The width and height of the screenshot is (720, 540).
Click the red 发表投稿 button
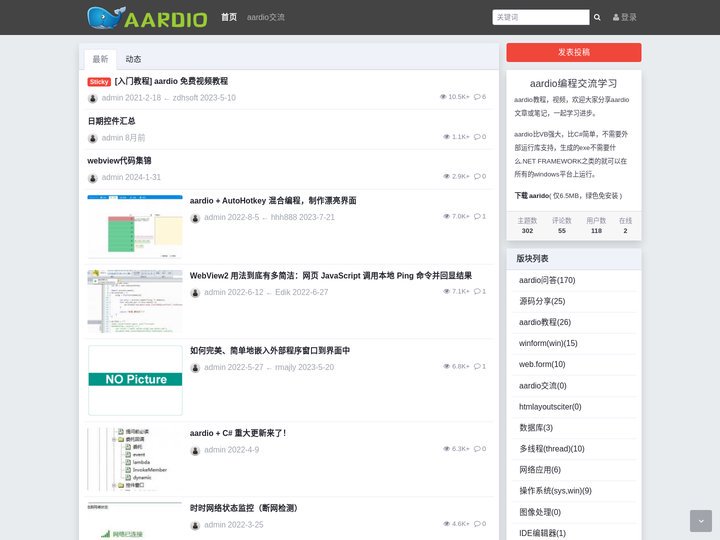pos(574,52)
